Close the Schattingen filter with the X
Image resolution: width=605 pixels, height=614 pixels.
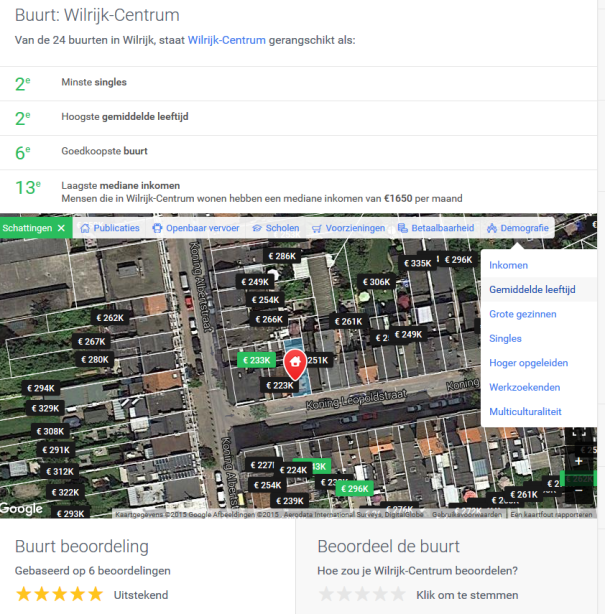(x=61, y=228)
